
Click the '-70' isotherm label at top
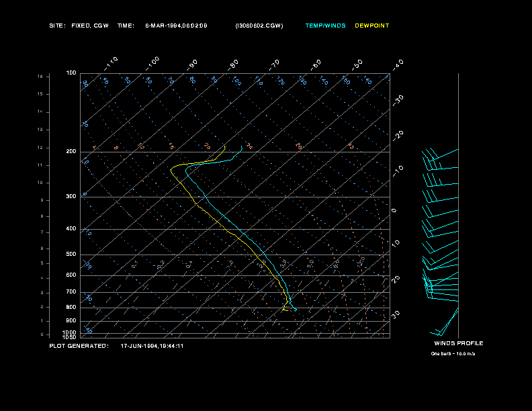[275, 64]
